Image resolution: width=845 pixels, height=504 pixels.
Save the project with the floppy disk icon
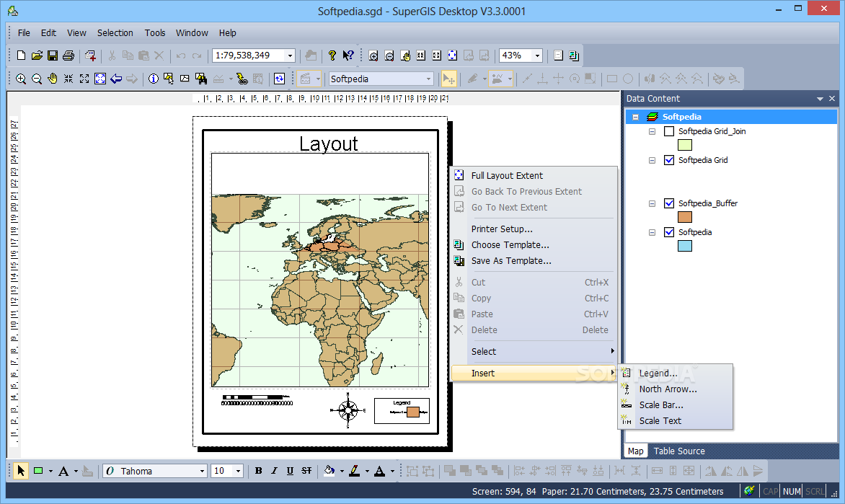53,56
